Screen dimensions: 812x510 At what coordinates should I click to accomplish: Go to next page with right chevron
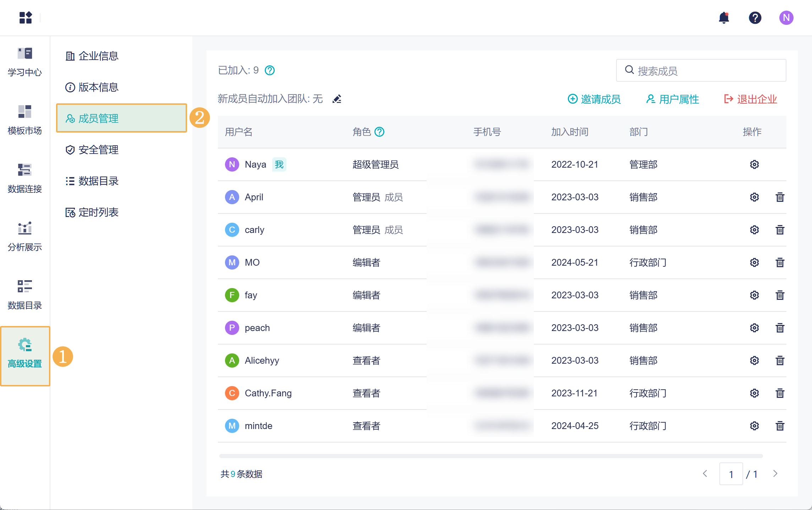(x=775, y=473)
